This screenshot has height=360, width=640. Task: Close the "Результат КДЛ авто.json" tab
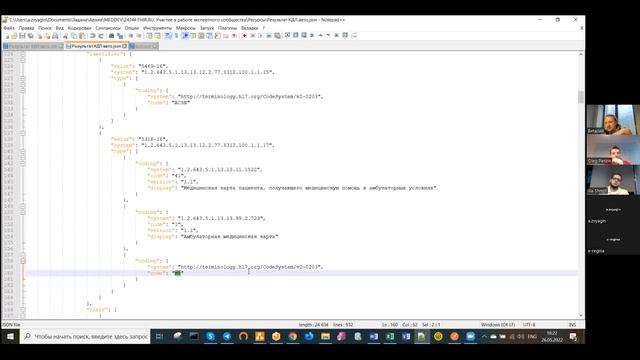coord(125,46)
